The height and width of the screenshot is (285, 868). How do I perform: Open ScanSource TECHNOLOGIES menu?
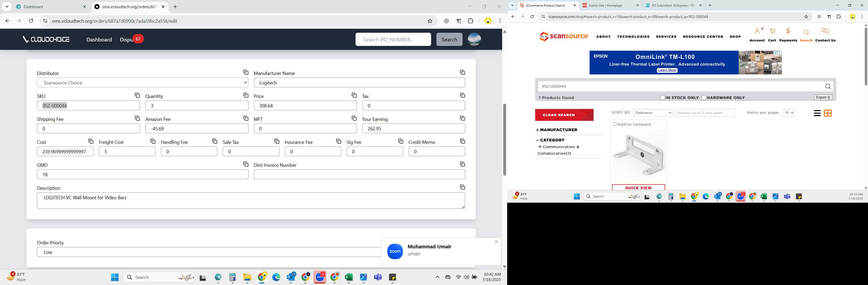(x=633, y=37)
